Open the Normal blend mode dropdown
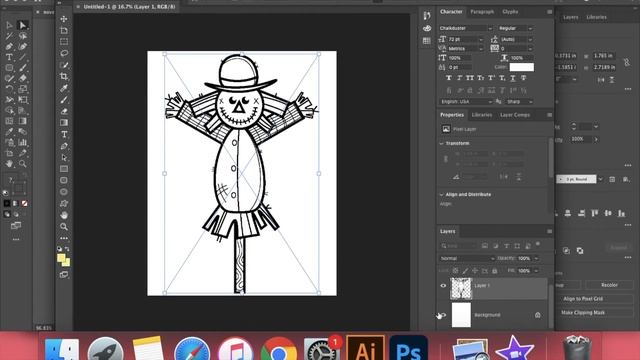The height and width of the screenshot is (360, 640). click(x=467, y=258)
